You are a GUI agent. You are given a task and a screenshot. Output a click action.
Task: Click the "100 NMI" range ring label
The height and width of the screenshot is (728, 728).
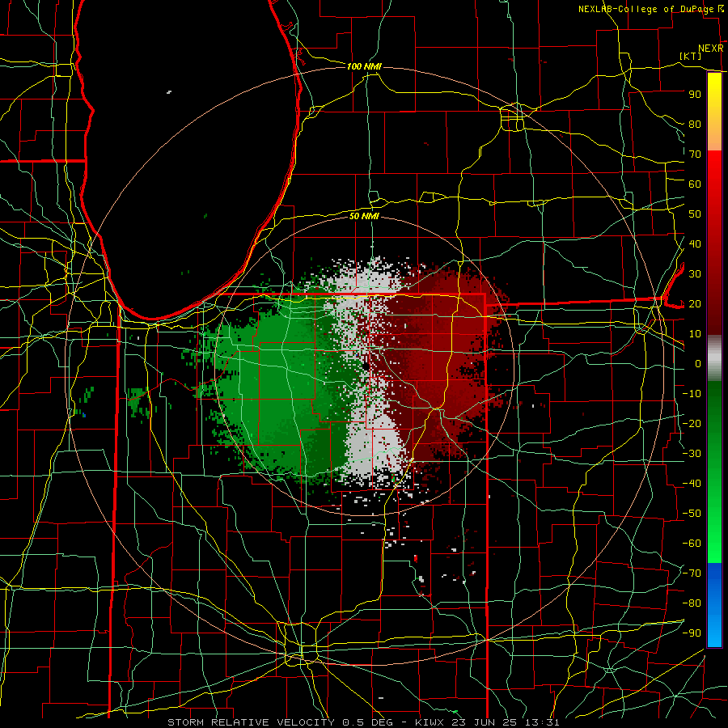pos(364,67)
